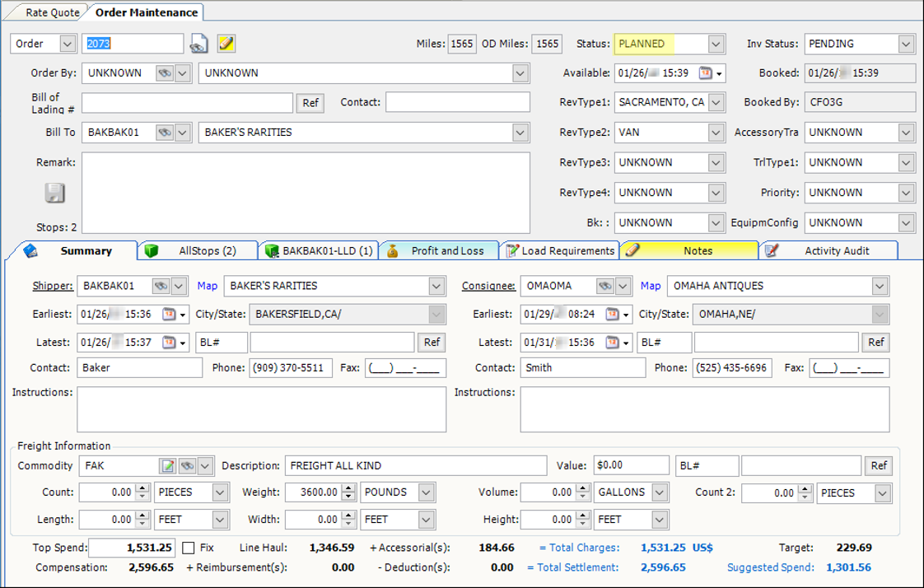Screen dimensions: 924x588
Task: Switch to the Rate Quote tab
Action: pyautogui.click(x=53, y=12)
